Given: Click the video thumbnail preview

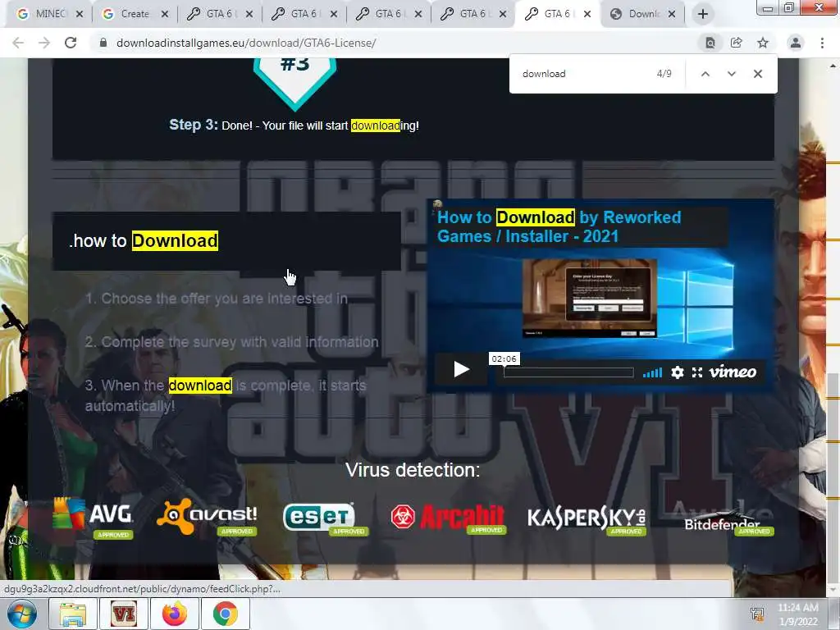Looking at the screenshot, I should pyautogui.click(x=589, y=299).
